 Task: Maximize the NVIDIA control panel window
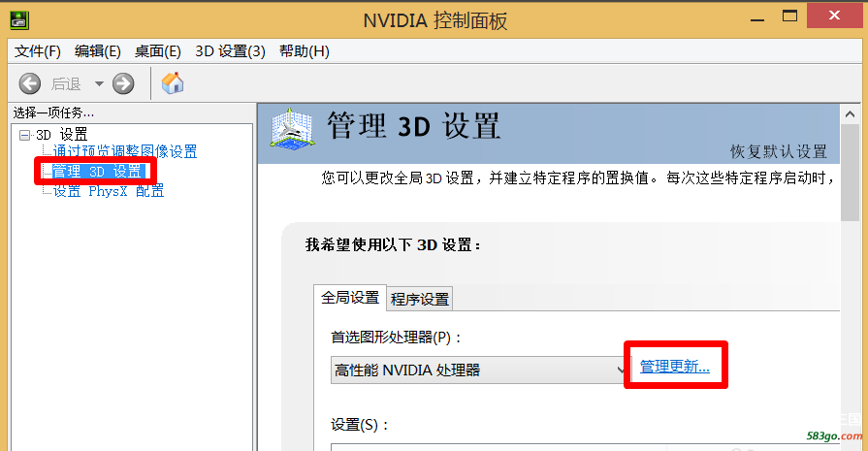click(x=790, y=16)
